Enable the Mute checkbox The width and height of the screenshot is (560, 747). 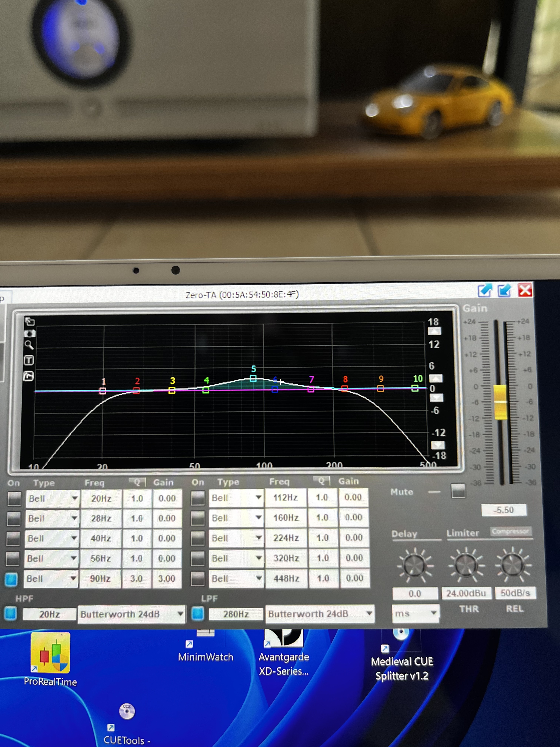tap(458, 491)
